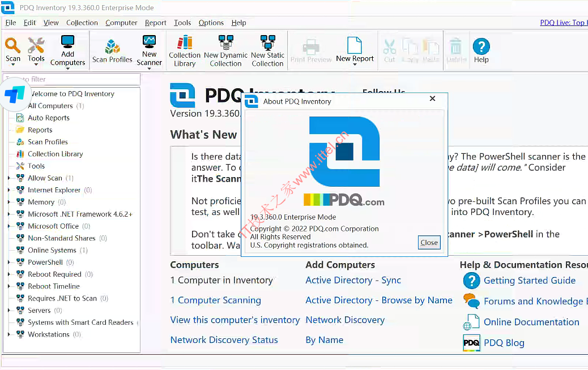588x370 pixels.
Task: Click the By Name link
Action: pos(325,339)
